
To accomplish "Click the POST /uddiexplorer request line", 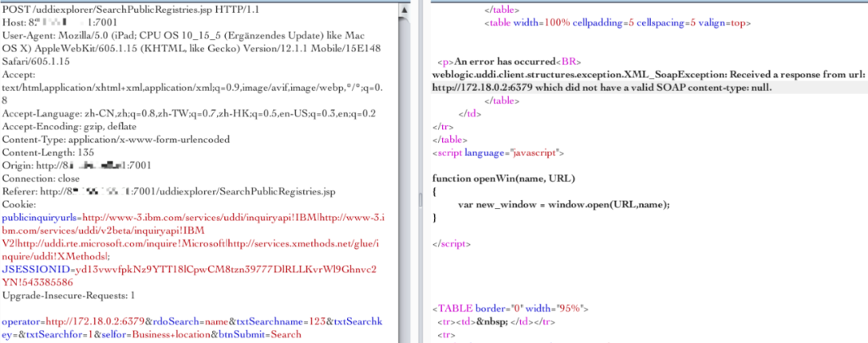I will tap(122, 7).
